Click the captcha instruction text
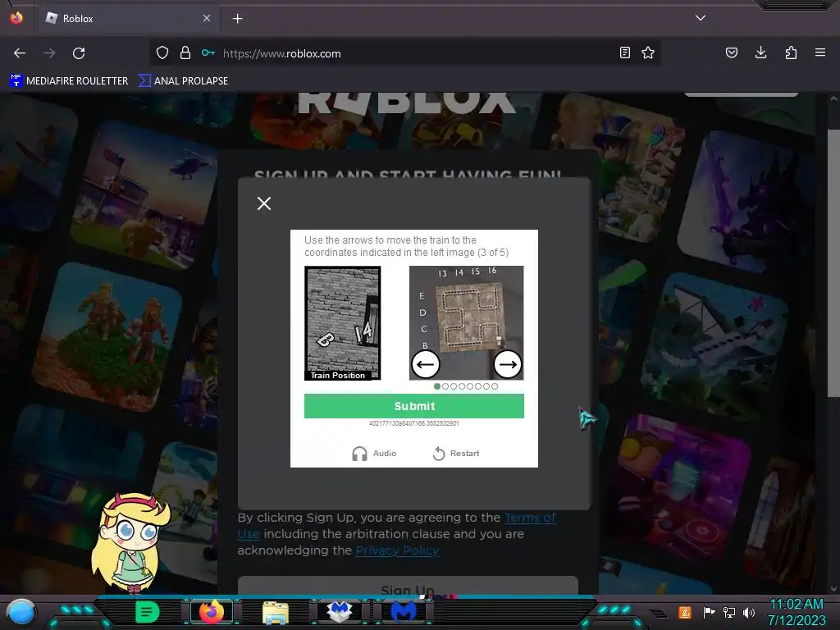The width and height of the screenshot is (840, 630). [407, 246]
